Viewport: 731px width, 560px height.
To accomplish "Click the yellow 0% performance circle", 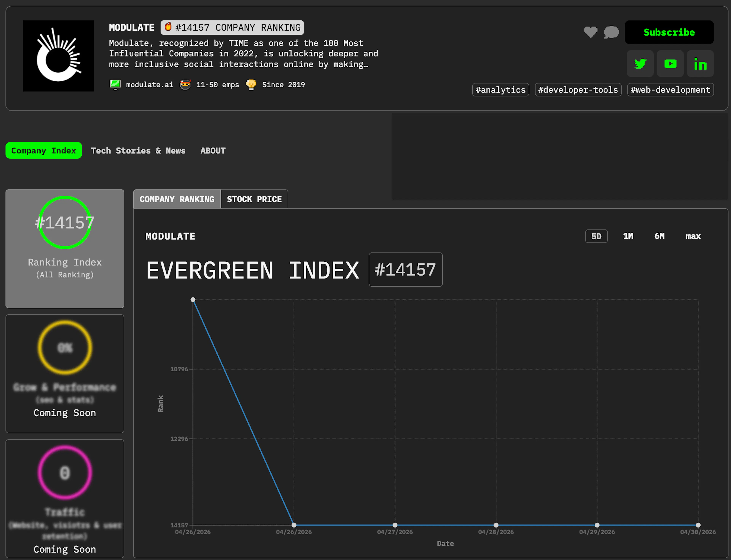I will [65, 347].
